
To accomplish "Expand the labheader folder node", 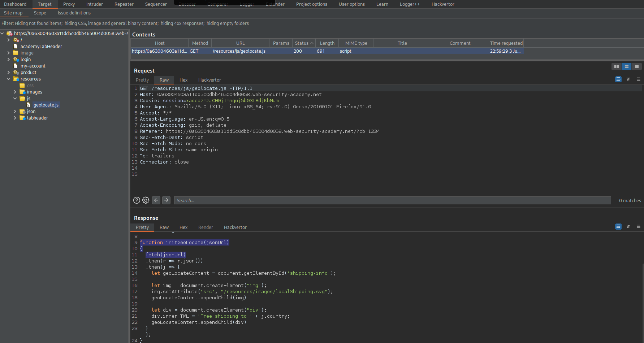I will [x=15, y=118].
